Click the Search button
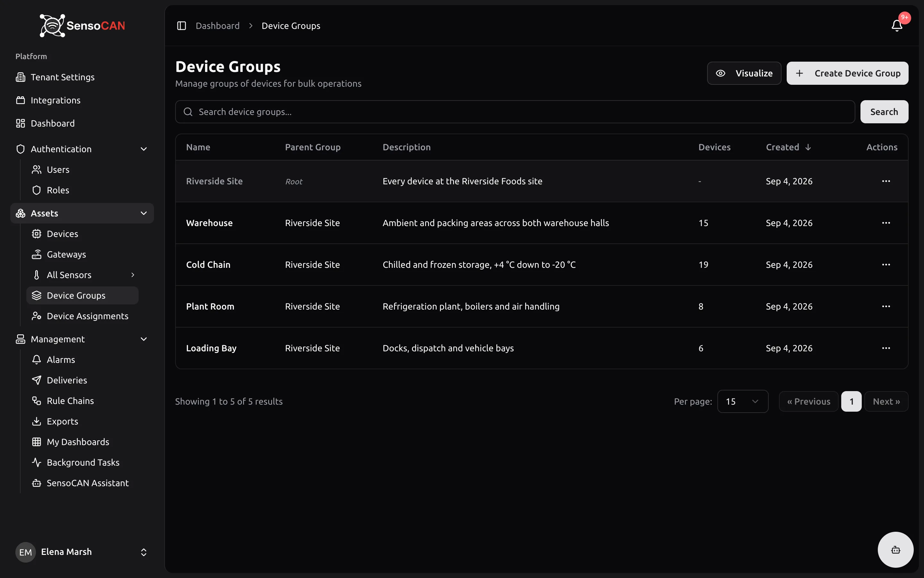The image size is (924, 578). tap(884, 112)
